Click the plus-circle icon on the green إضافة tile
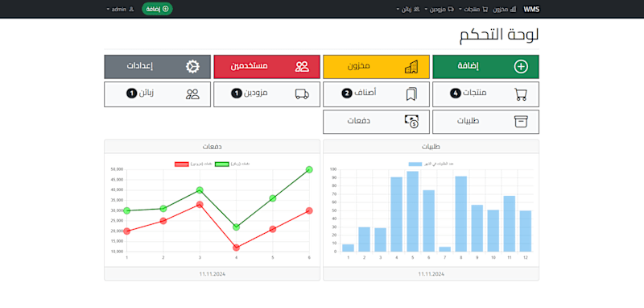This screenshot has width=644, height=308. click(521, 67)
